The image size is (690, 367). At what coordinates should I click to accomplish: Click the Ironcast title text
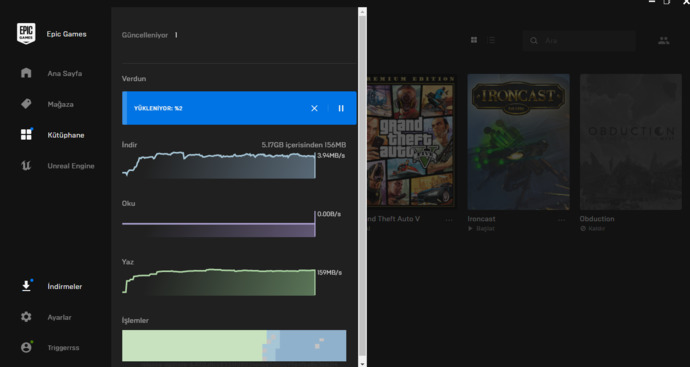[481, 219]
